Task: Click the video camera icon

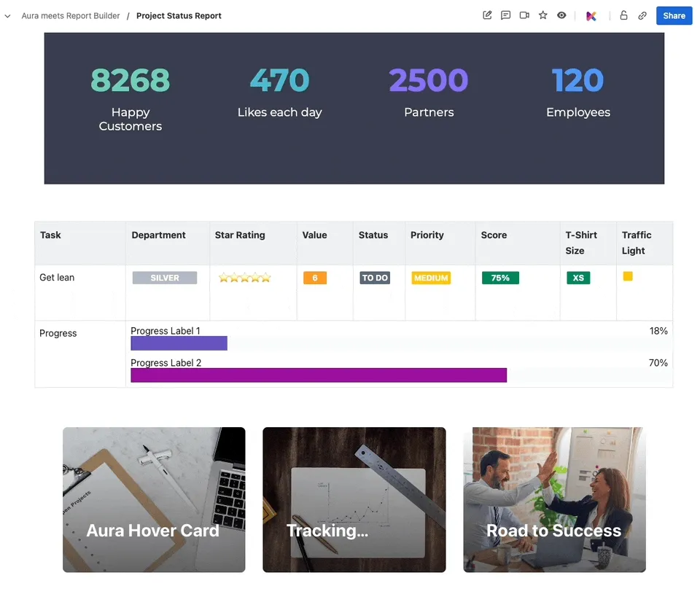Action: (x=524, y=15)
